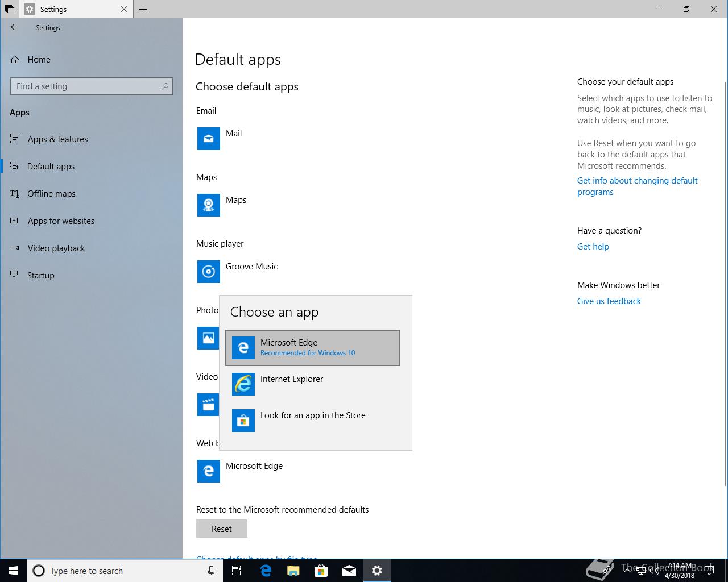Open the Windows Start menu
728x582 pixels.
[14, 571]
